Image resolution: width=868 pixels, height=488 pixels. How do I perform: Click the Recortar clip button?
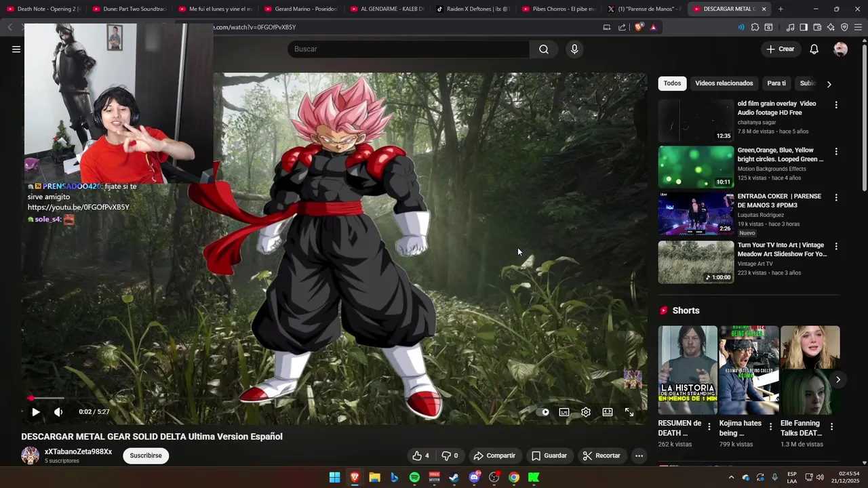(x=601, y=455)
